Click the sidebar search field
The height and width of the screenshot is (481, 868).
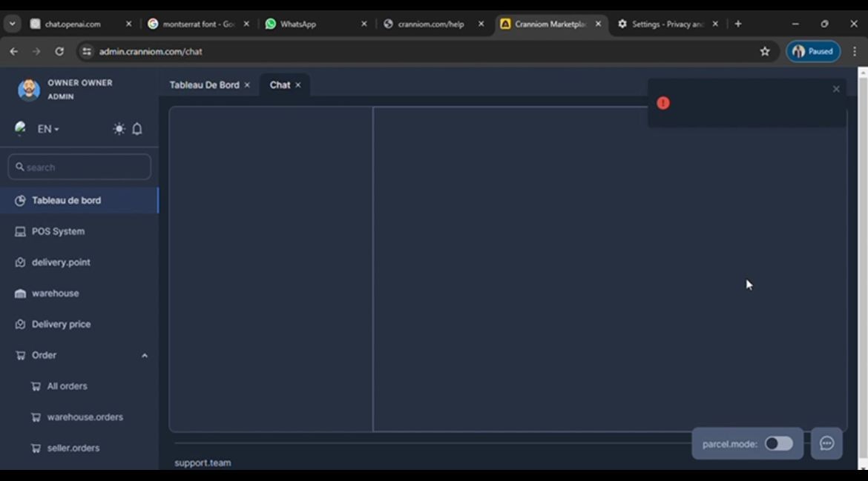tap(79, 167)
